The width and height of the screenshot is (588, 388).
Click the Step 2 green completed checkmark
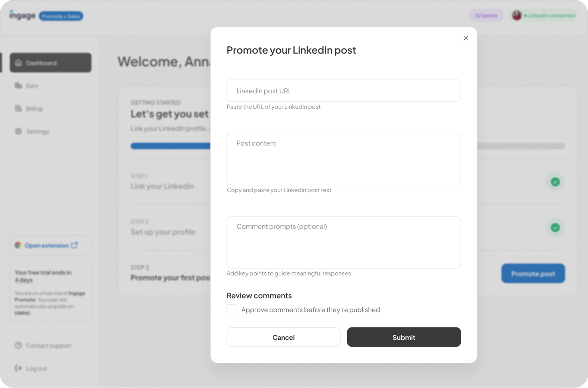pyautogui.click(x=555, y=228)
